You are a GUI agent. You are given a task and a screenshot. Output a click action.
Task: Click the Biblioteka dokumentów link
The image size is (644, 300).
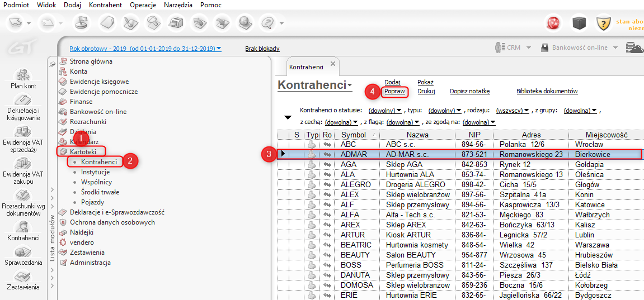coord(547,92)
